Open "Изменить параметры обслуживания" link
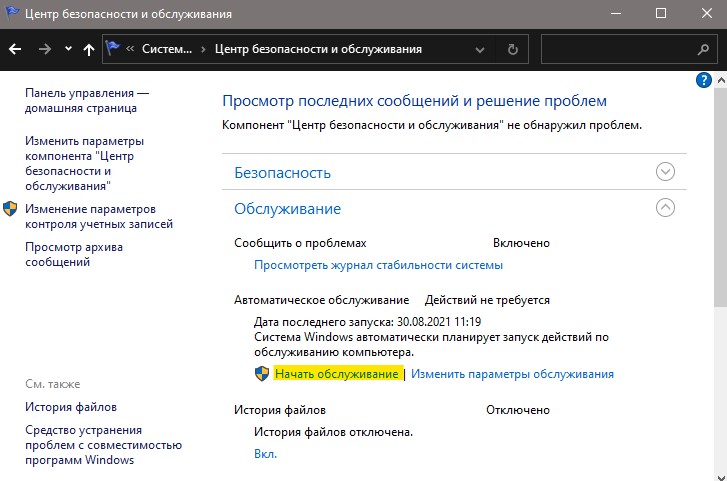Image resolution: width=727 pixels, height=481 pixels. pyautogui.click(x=512, y=374)
